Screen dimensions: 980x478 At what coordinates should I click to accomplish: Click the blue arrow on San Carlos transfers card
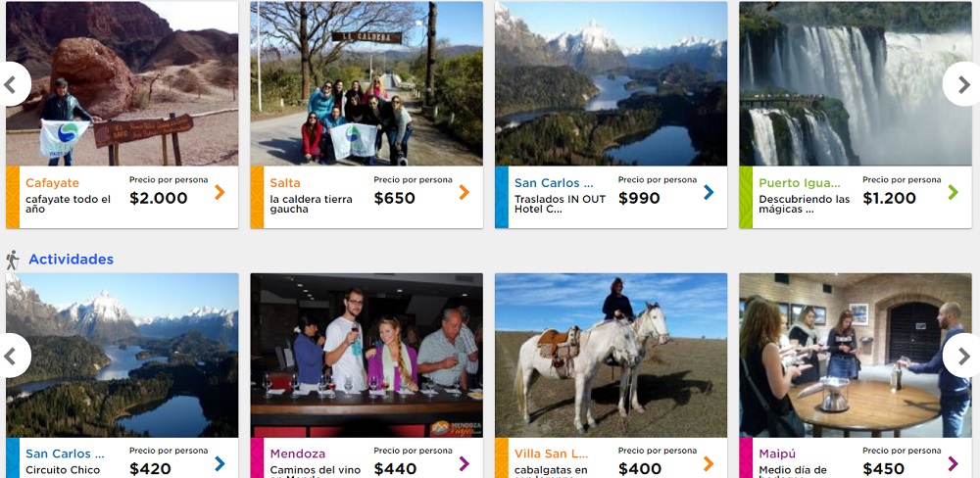(x=709, y=193)
